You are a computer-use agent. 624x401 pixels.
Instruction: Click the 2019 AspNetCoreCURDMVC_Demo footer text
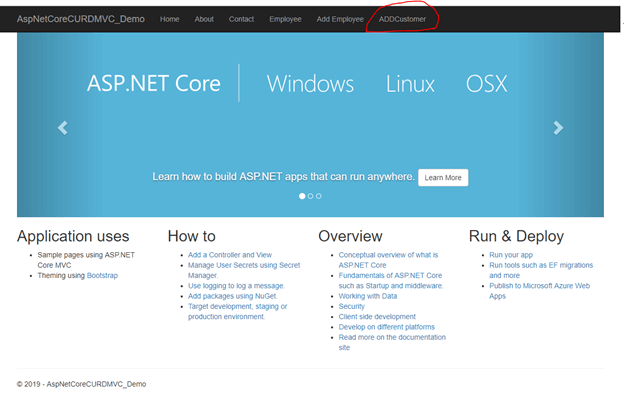(x=82, y=384)
